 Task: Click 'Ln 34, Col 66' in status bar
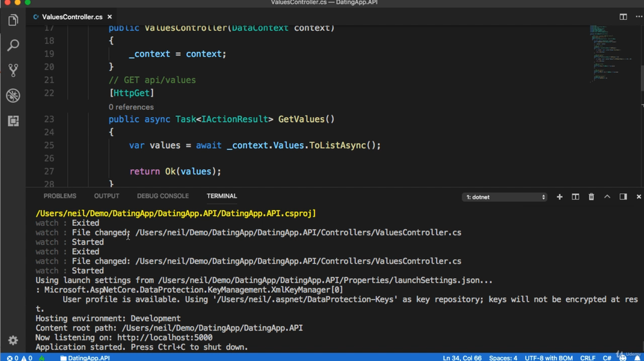click(462, 358)
